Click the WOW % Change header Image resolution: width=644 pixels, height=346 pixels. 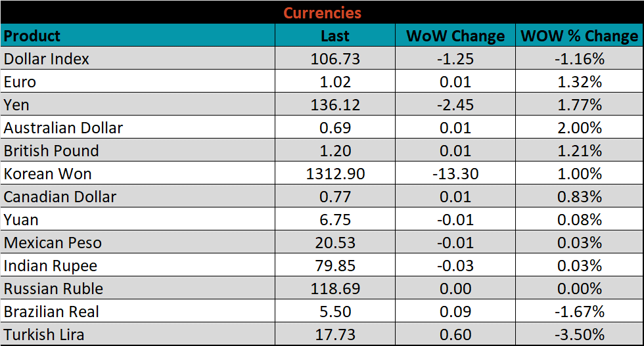point(579,36)
